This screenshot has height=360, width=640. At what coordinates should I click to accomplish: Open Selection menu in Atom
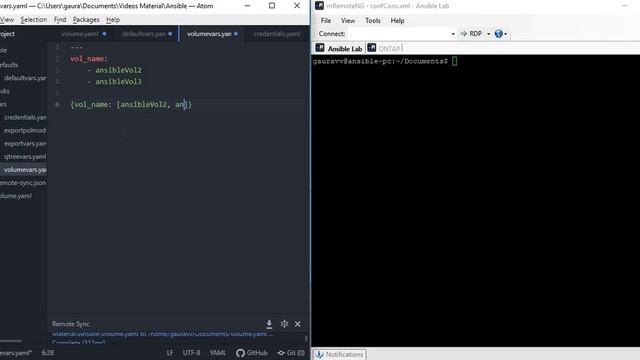(x=33, y=20)
